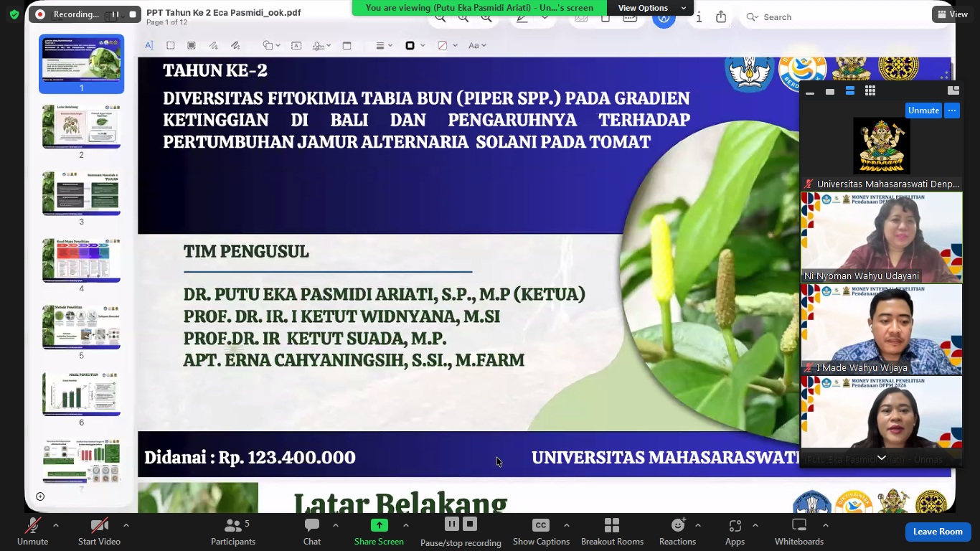Open the Reactions menu
The width and height of the screenshot is (980, 551).
(677, 532)
